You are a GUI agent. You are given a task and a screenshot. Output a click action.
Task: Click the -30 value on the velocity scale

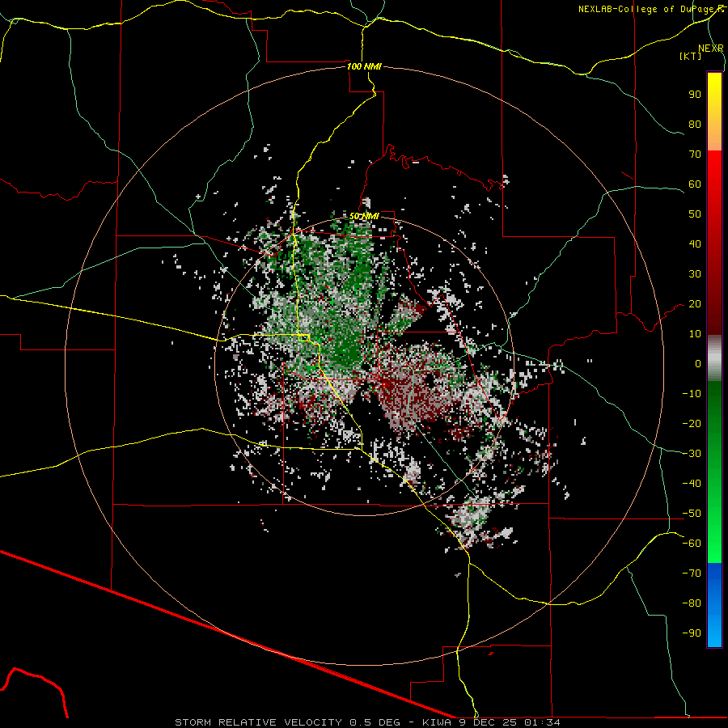click(692, 454)
